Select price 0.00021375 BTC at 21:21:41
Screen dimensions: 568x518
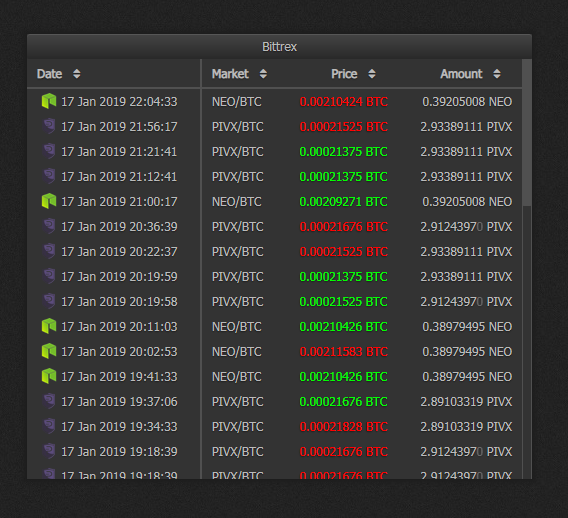click(344, 152)
